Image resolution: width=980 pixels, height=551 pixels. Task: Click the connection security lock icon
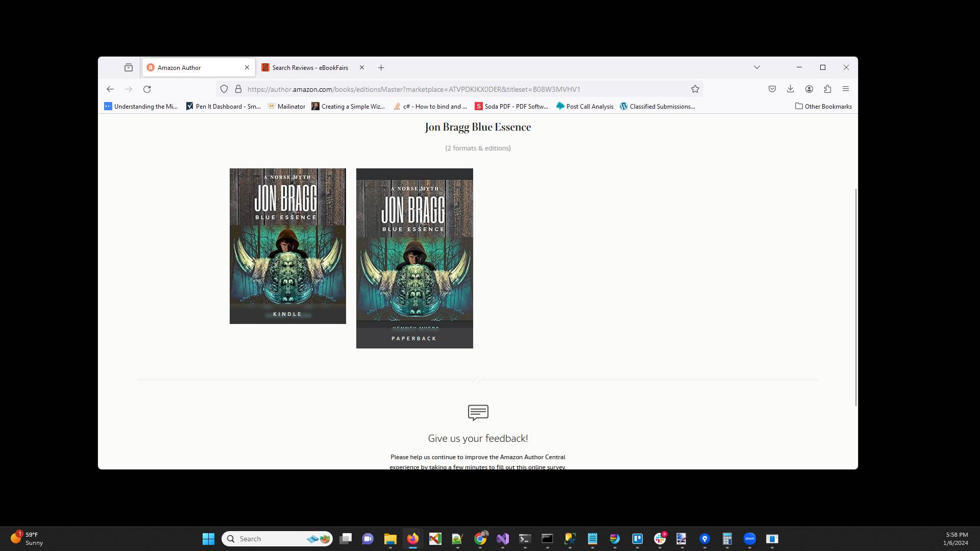pyautogui.click(x=238, y=89)
